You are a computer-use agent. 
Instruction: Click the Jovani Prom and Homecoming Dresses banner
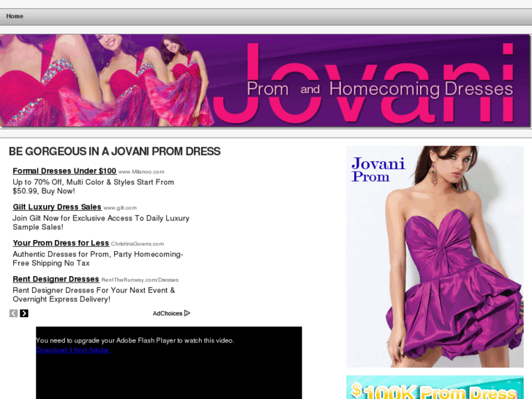266,81
